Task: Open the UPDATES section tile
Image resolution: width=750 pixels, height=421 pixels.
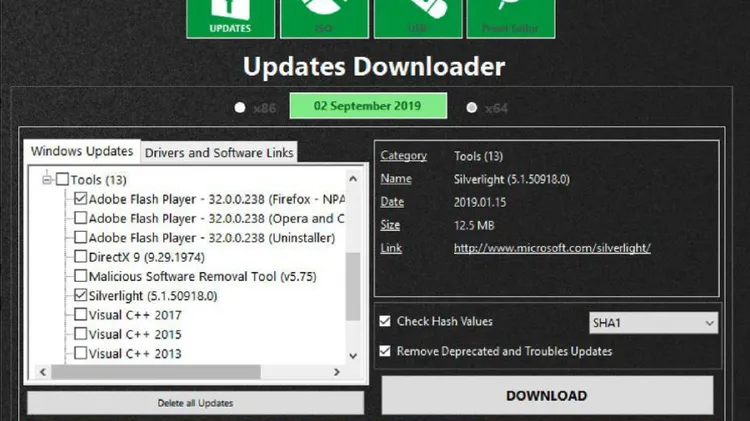Action: [231, 18]
